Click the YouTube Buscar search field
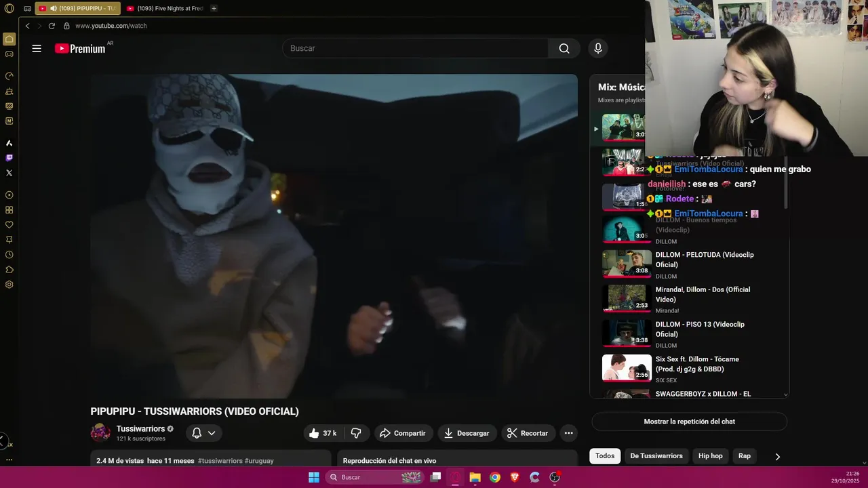Screen dimensions: 868x488 pyautogui.click(x=415, y=48)
